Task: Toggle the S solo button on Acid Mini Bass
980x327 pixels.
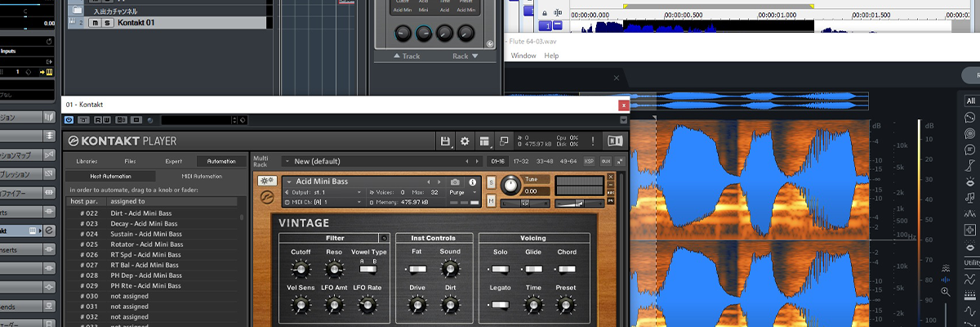Action: click(x=492, y=182)
